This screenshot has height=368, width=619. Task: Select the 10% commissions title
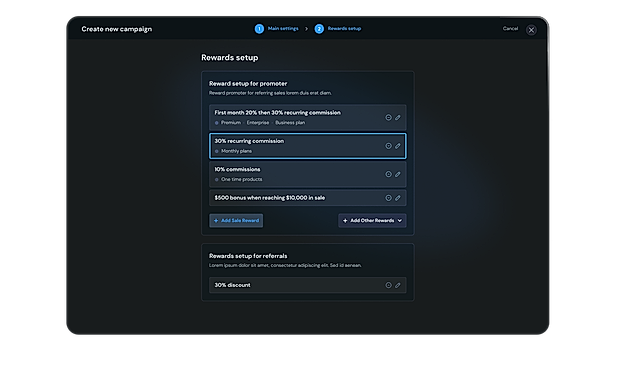point(237,169)
